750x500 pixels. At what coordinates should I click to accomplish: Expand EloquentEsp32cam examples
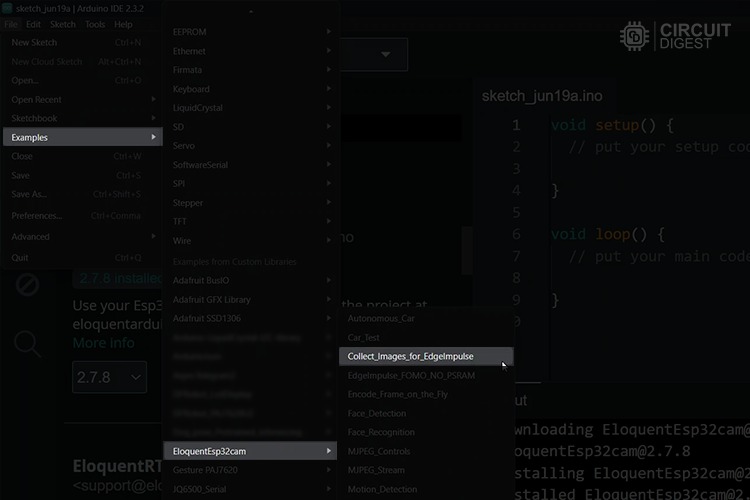click(250, 451)
